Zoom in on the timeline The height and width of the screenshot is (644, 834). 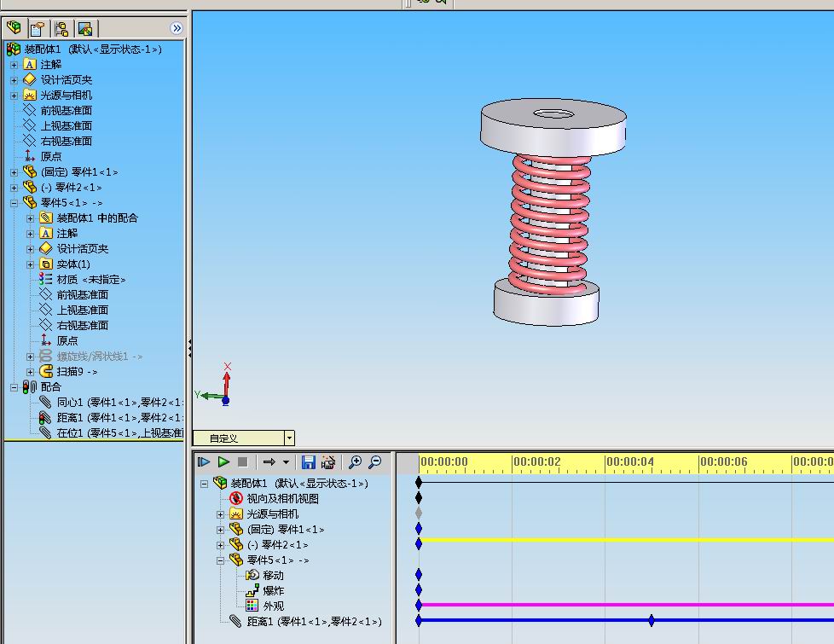click(x=355, y=462)
